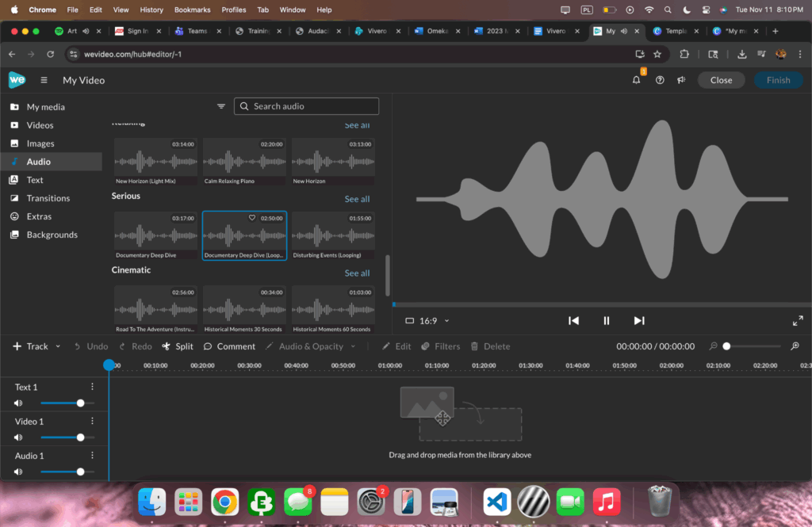The image size is (812, 527).
Task: Open Filters in the timeline toolbar
Action: point(441,346)
